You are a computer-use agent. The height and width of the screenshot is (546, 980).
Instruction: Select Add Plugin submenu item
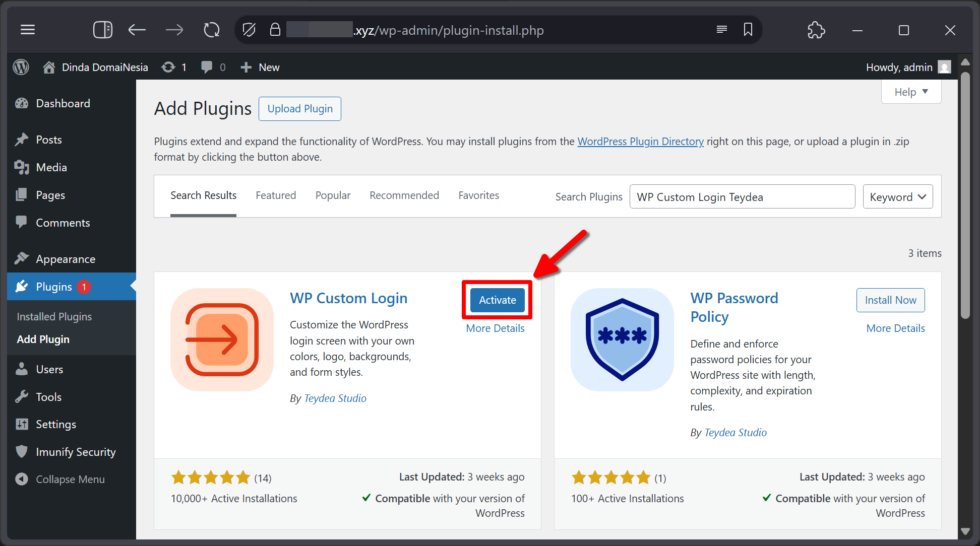click(x=43, y=339)
